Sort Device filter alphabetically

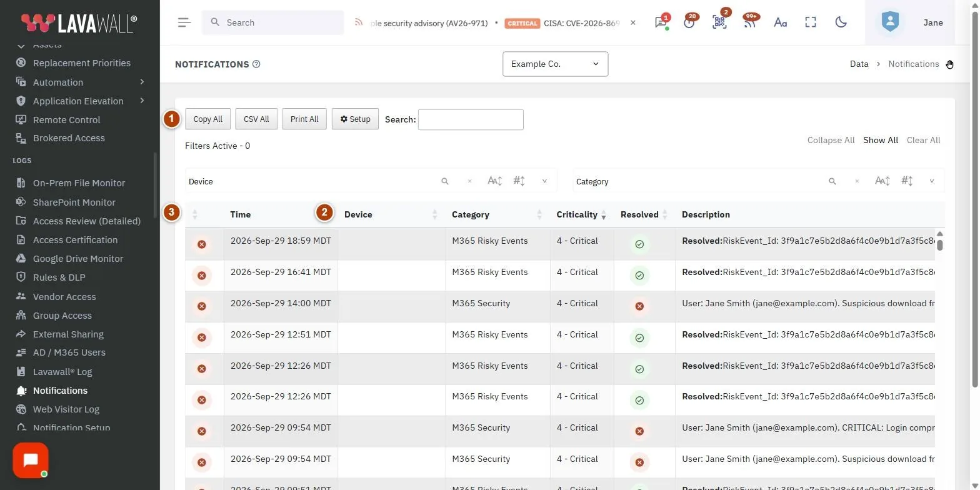pos(494,181)
